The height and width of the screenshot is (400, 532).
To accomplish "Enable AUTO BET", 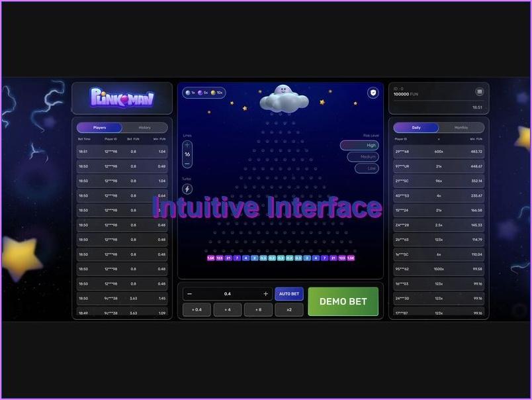I will pyautogui.click(x=289, y=293).
